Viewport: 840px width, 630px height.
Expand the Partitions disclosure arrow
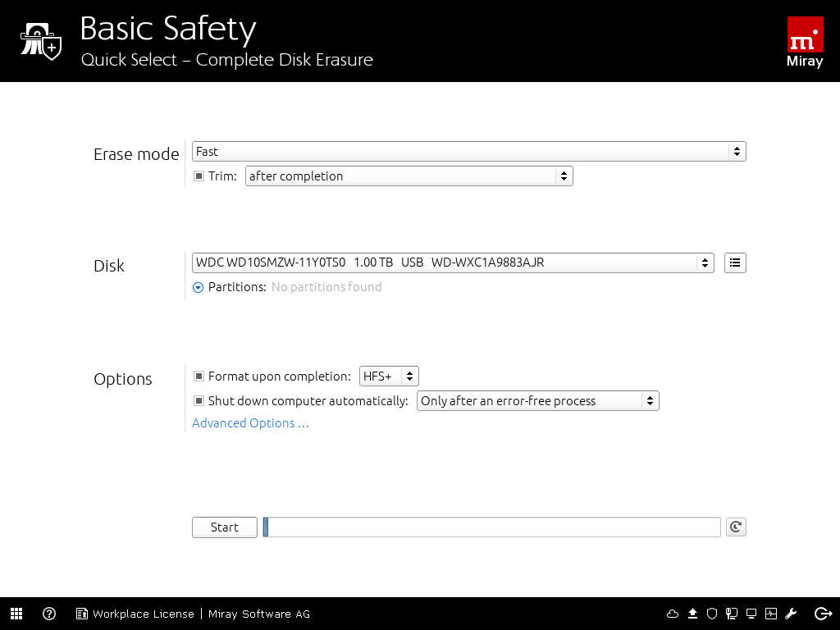point(199,288)
